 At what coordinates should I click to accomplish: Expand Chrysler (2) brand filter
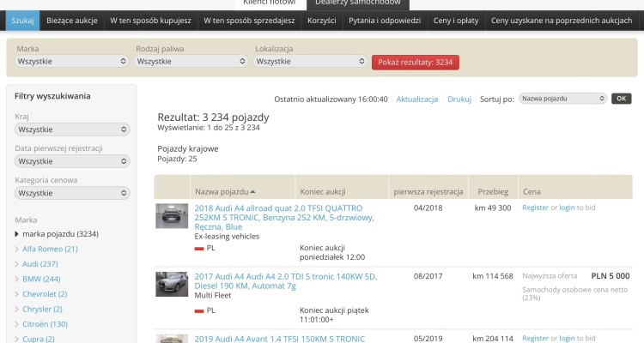coord(17,310)
